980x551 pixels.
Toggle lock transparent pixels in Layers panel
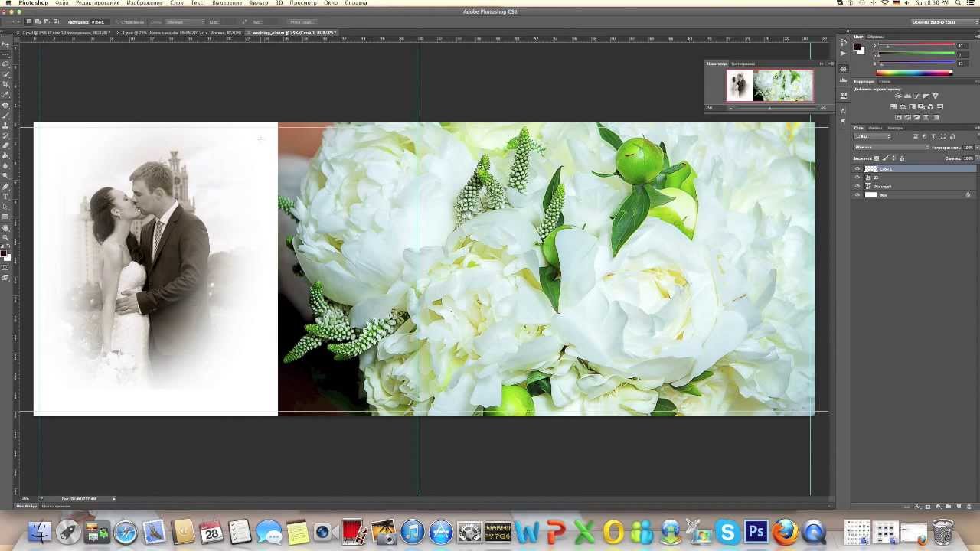tap(877, 158)
